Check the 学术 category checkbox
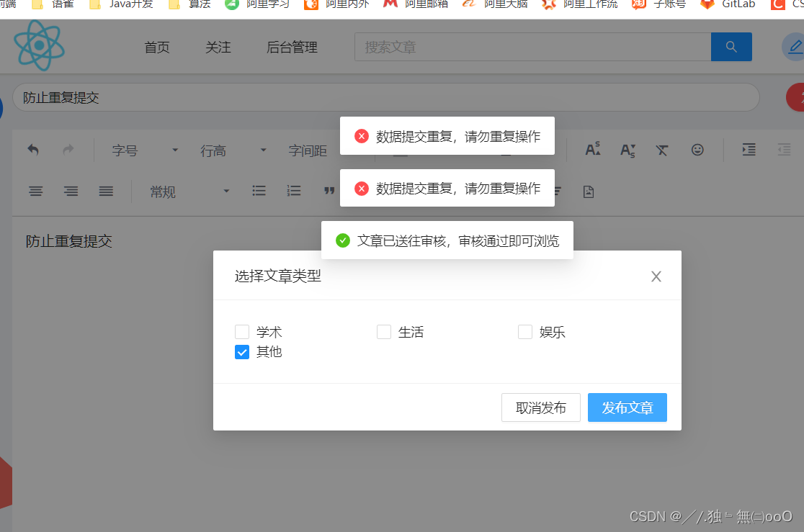This screenshot has width=804, height=532. pos(242,332)
